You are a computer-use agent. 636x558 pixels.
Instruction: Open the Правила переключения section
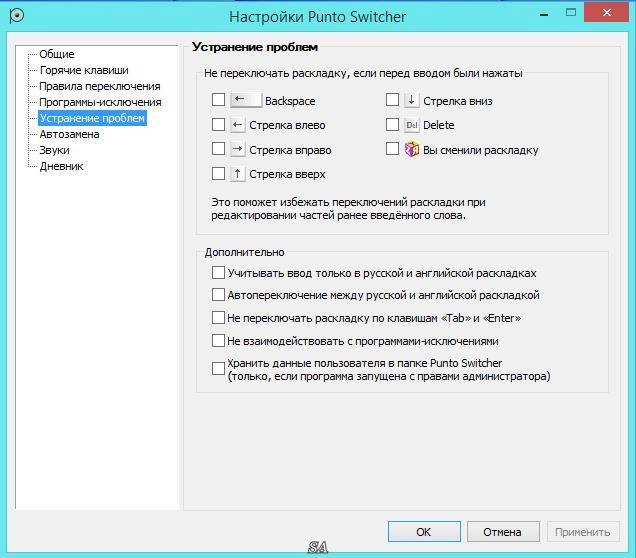click(x=100, y=86)
